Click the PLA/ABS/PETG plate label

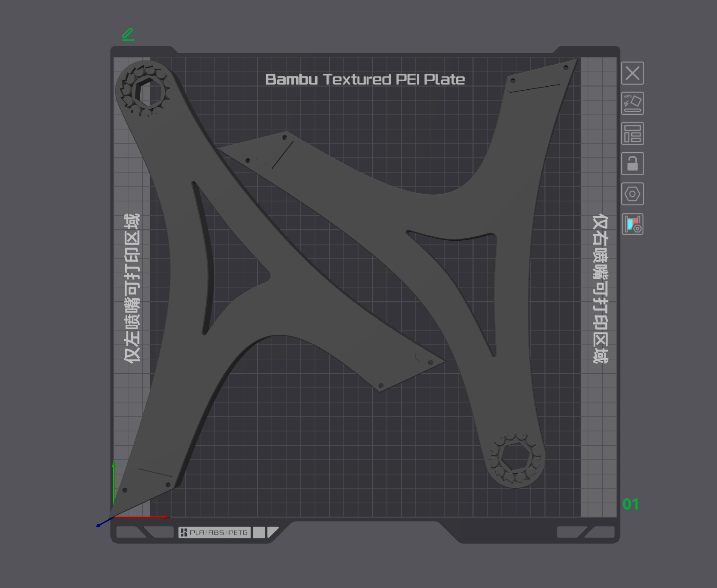(x=214, y=532)
